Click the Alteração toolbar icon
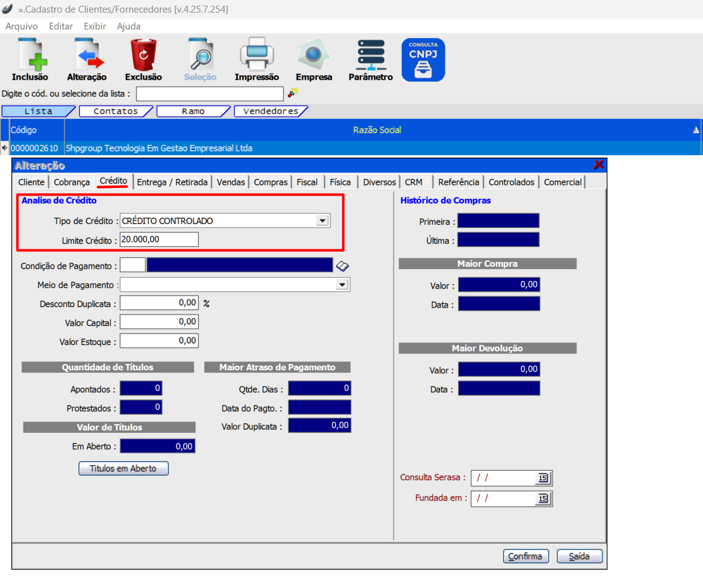Viewport: 703px width, 588px height. 87,56
